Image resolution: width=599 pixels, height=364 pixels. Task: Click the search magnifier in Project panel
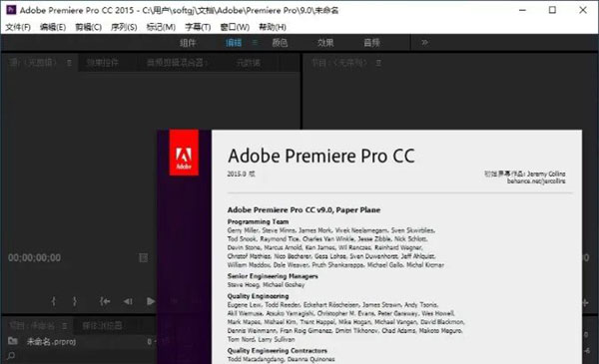(11, 356)
